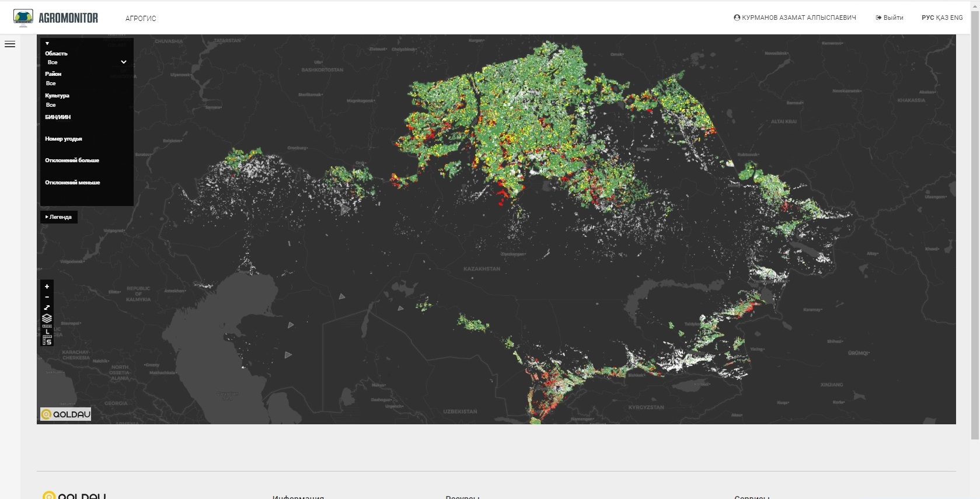Switch language to ENG

[x=957, y=18]
